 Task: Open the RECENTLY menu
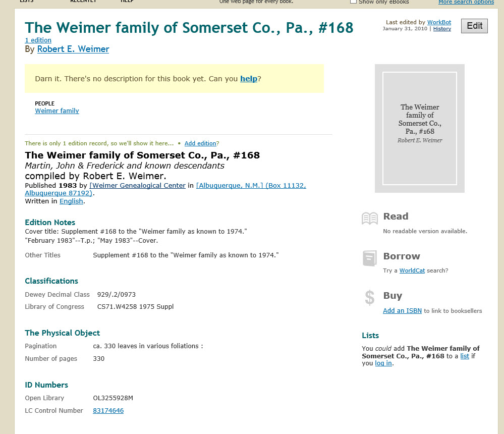coord(83,2)
